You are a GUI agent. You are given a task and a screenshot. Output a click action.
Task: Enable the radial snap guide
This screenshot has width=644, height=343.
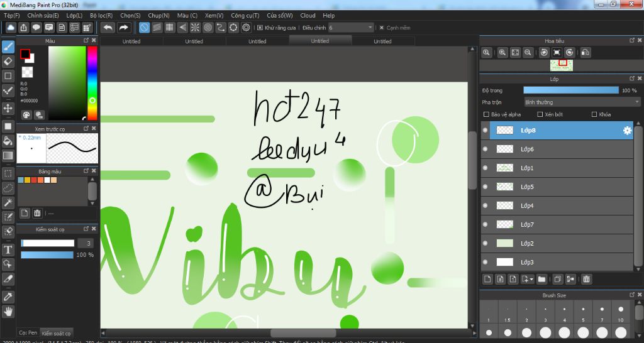tap(195, 28)
